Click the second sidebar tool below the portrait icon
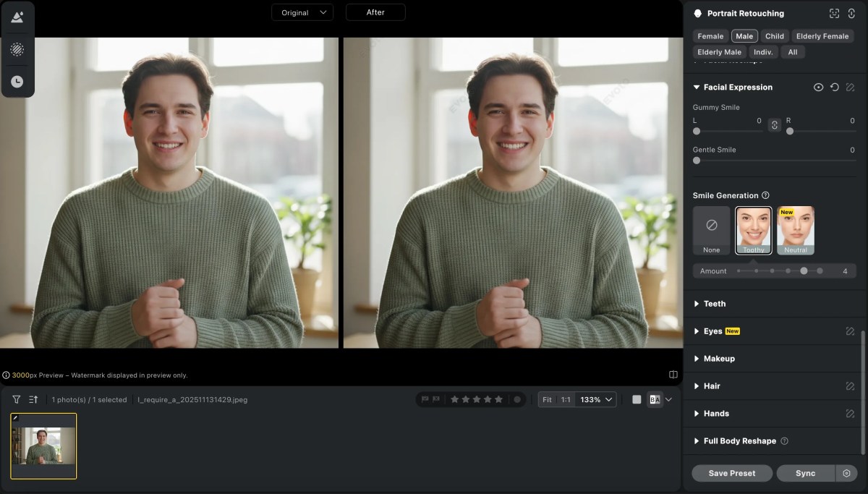Viewport: 868px width, 494px height. pos(17,48)
